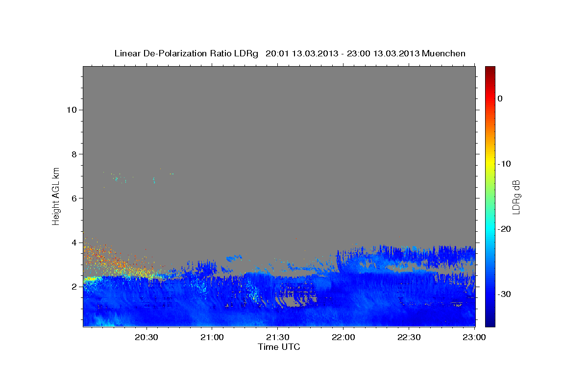
Task: Click the date range "20:01 13.03.2013 - 23:00 13.03.2013" in the title
Action: (342, 53)
